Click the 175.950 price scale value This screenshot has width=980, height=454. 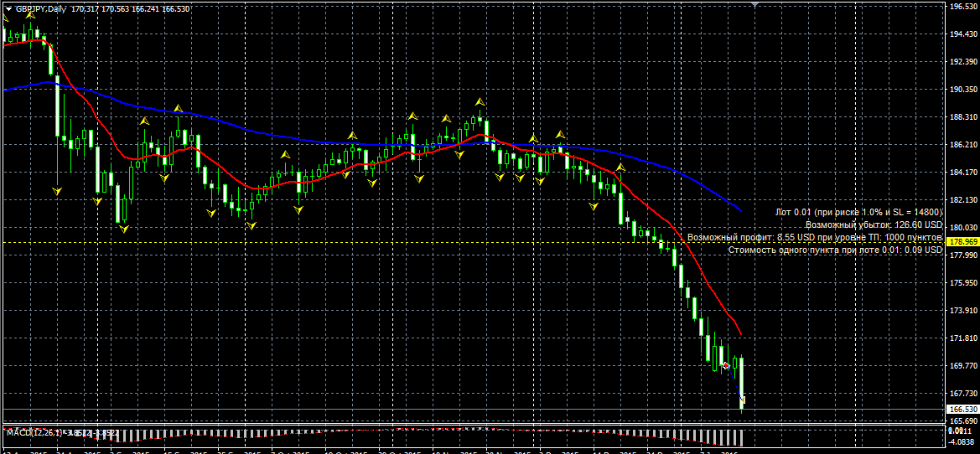963,283
